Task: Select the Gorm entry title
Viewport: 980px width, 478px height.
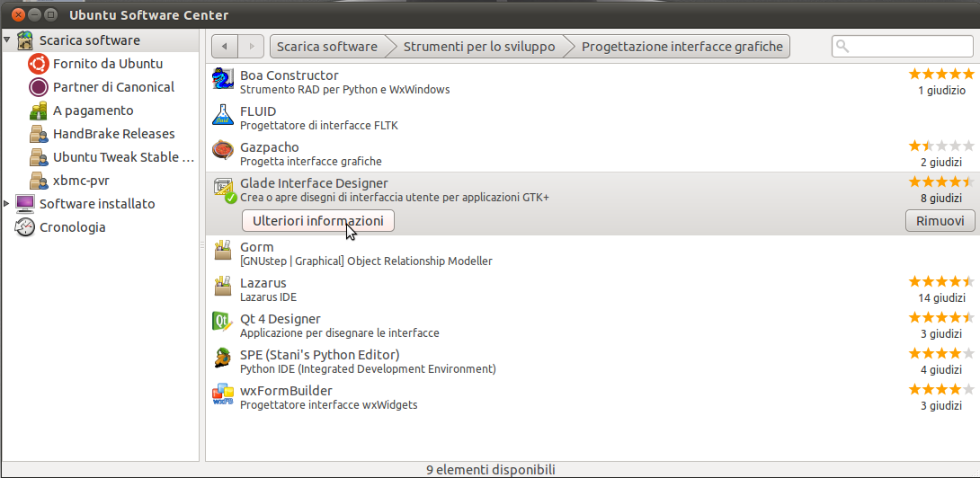Action: pos(257,247)
